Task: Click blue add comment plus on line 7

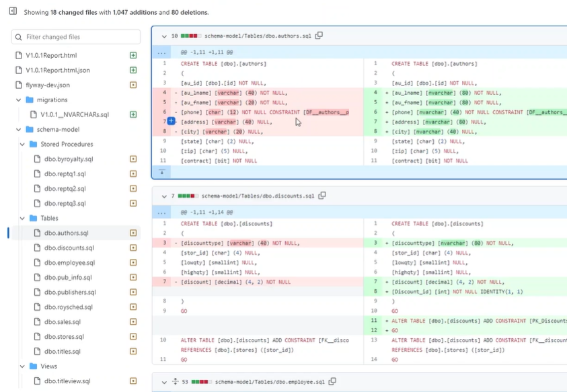Action: point(171,121)
